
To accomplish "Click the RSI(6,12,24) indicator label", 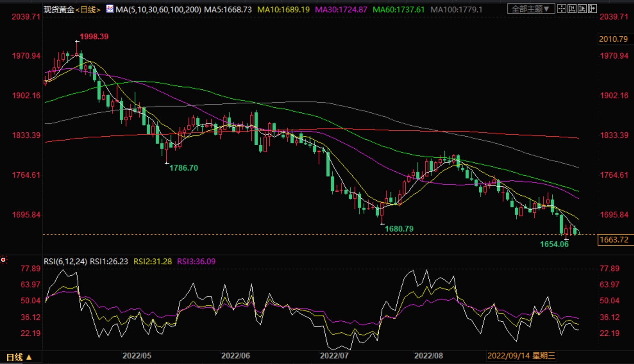I will click(x=65, y=261).
